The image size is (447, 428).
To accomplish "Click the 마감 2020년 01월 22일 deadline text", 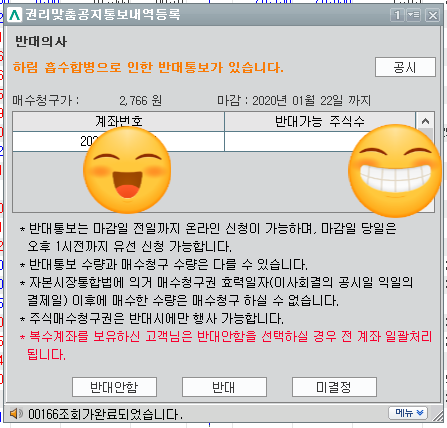I will (294, 100).
